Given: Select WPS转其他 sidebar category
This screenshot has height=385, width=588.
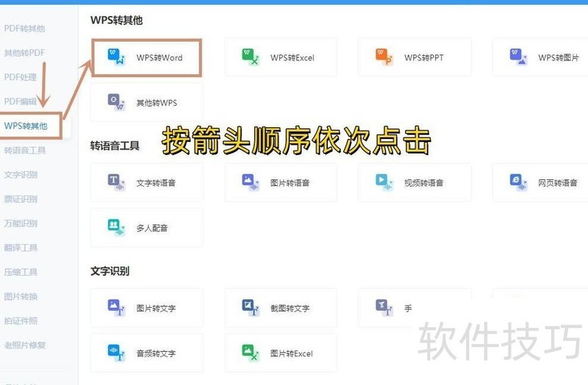Looking at the screenshot, I should (26, 126).
